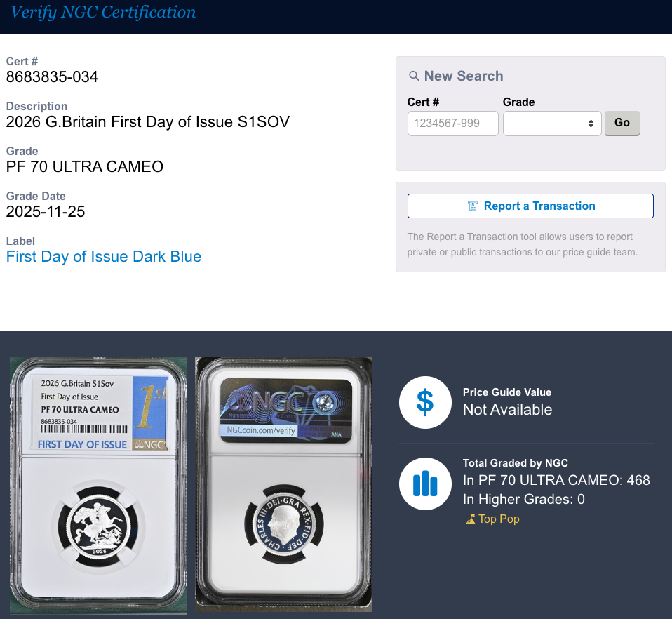This screenshot has width=672, height=619.
Task: Click the Cert # search input field
Action: (452, 124)
